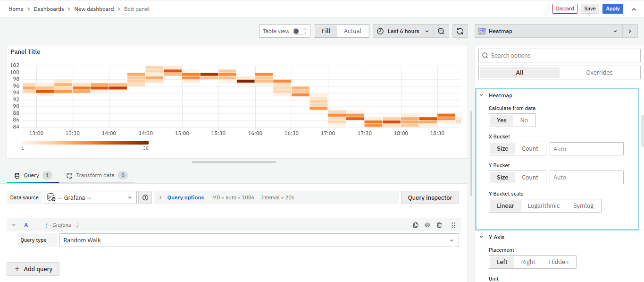Image resolution: width=644 pixels, height=282 pixels.
Task: Delete query A using trash icon
Action: (439, 225)
